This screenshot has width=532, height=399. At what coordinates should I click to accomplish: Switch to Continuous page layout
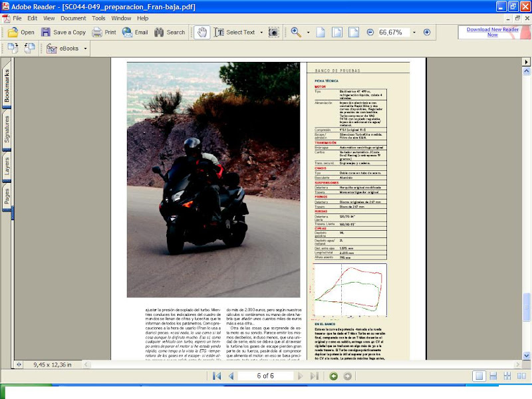tap(493, 376)
